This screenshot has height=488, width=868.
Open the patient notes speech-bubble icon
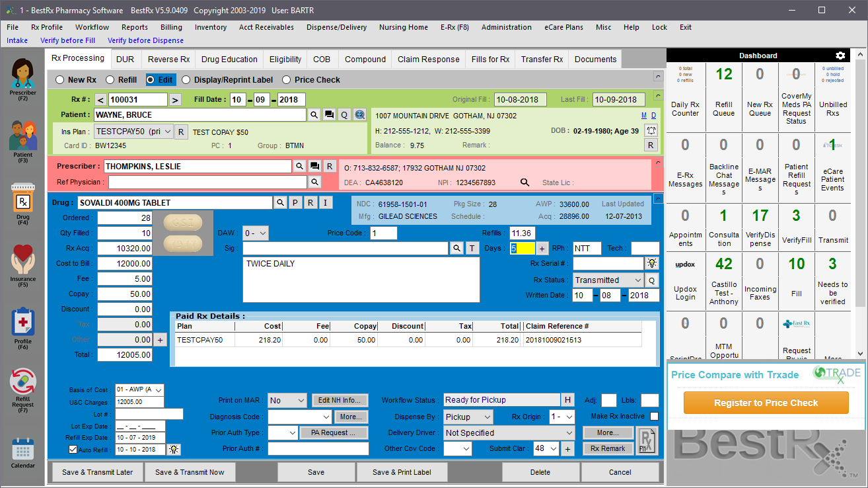point(329,115)
